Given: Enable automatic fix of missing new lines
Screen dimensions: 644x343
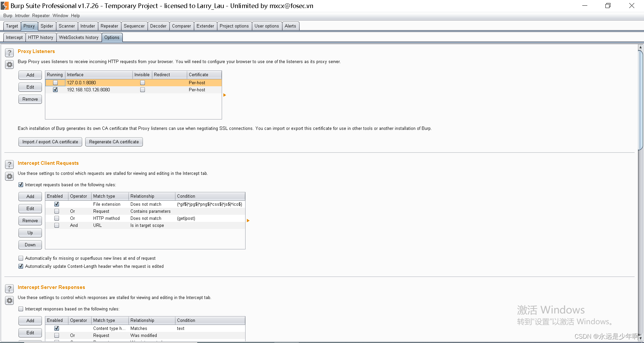Looking at the screenshot, I should point(21,258).
